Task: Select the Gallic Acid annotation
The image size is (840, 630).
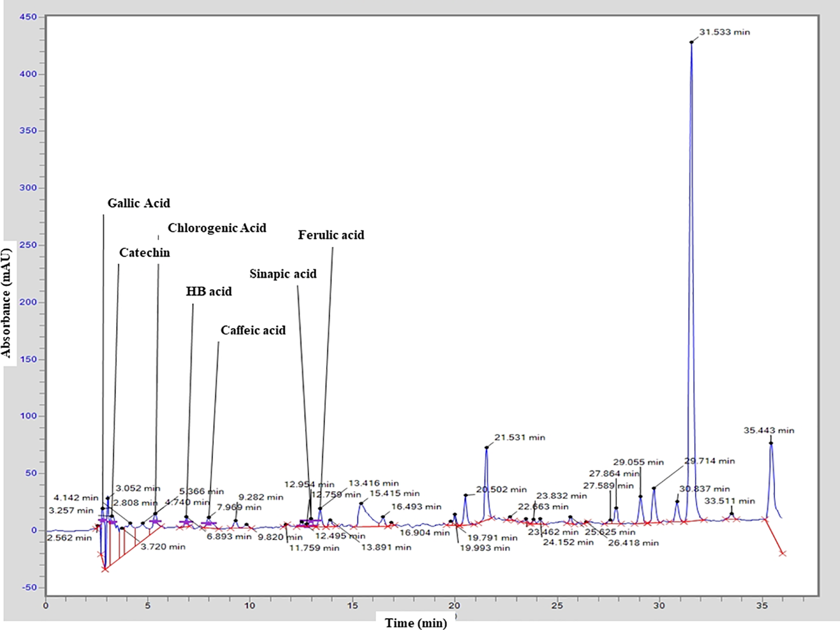Action: (x=138, y=203)
